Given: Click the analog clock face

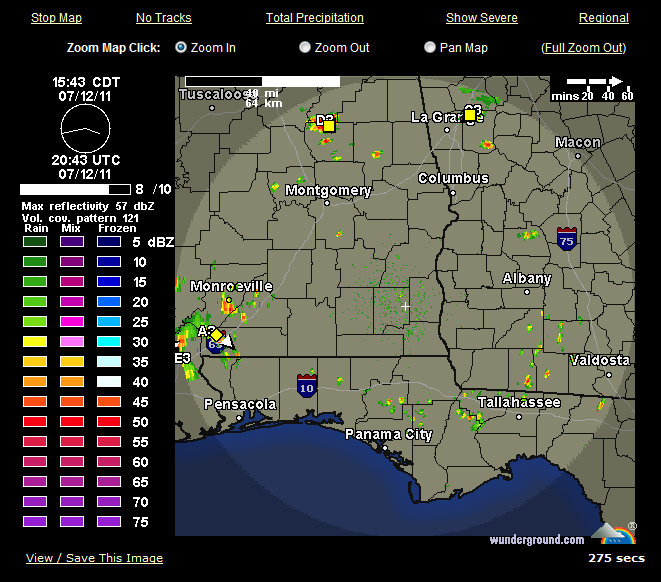Looking at the screenshot, I should pos(86,129).
